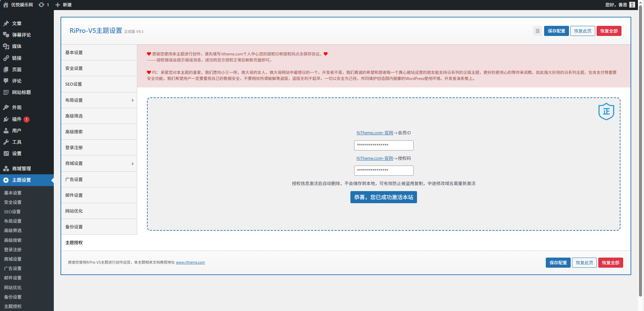Image resolution: width=644 pixels, height=311 pixels.
Task: Click the expand-all sections icon beside 保存配置
Action: [x=537, y=31]
